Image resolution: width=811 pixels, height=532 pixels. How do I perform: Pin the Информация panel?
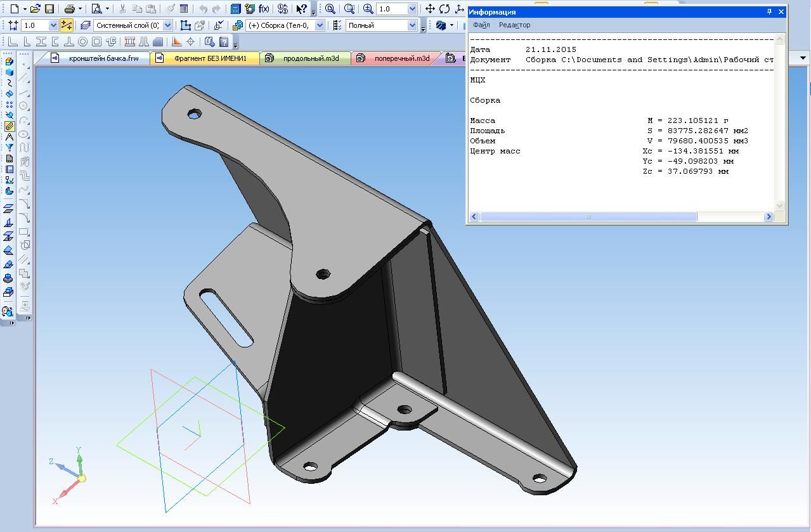click(769, 11)
